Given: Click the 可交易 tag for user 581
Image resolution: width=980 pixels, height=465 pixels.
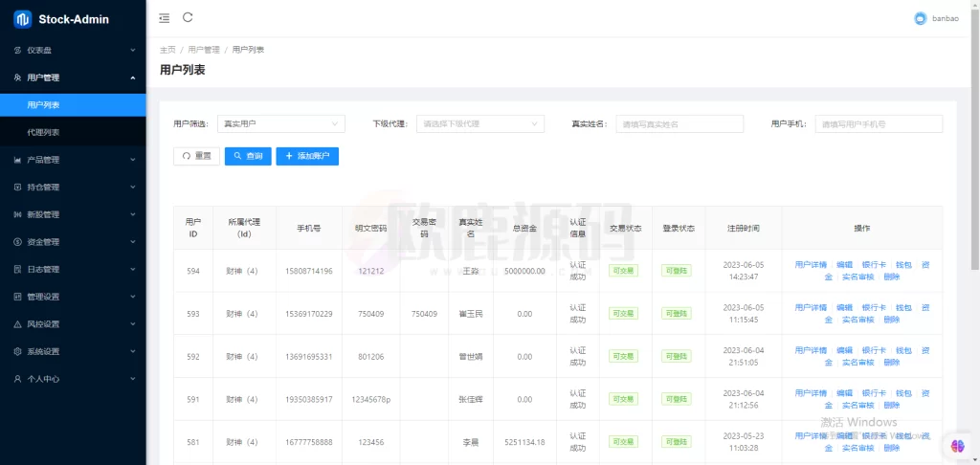Looking at the screenshot, I should point(623,442).
